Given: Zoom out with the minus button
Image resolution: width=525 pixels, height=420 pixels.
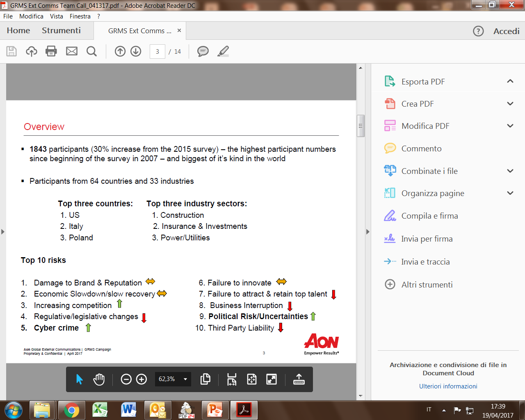Looking at the screenshot, I should [126, 379].
